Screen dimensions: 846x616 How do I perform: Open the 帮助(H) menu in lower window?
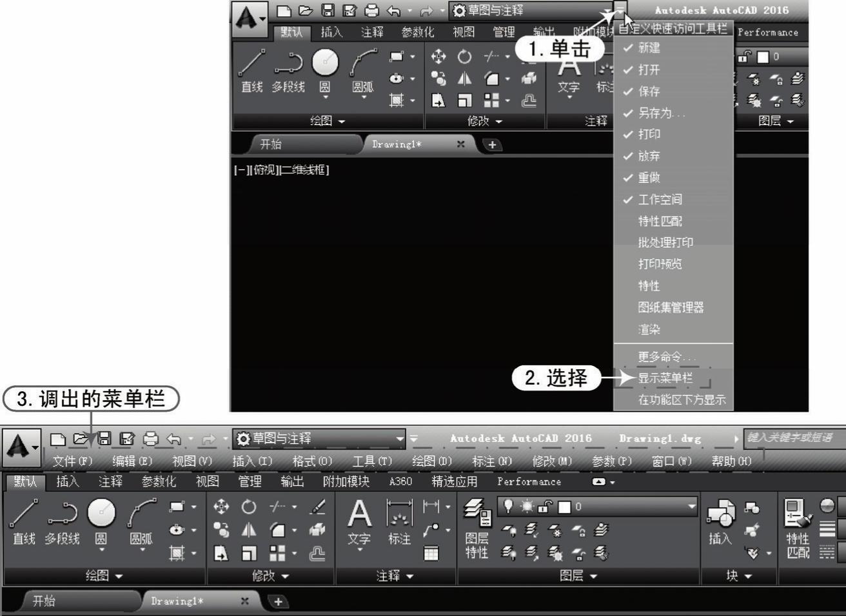click(731, 461)
